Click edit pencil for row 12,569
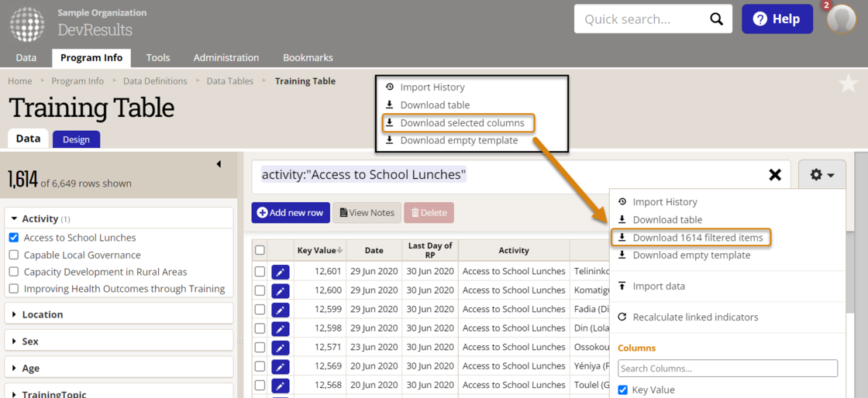Image resolution: width=868 pixels, height=398 pixels. point(281,366)
